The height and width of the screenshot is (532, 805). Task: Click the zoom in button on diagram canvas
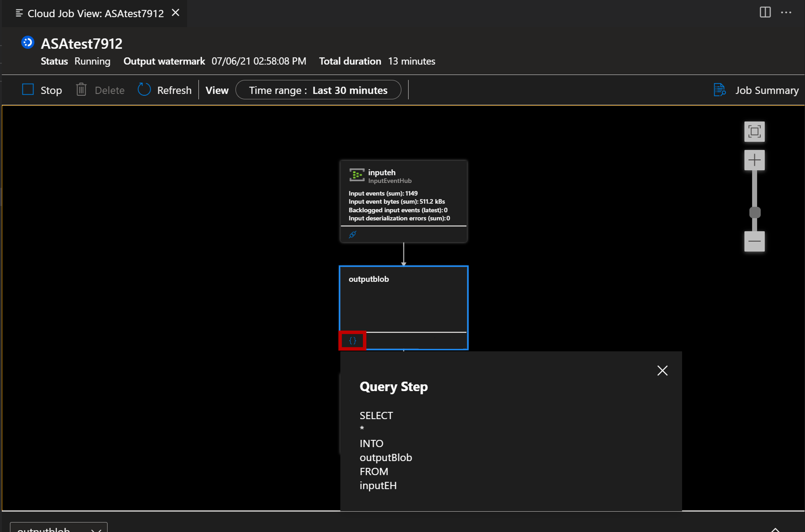tap(754, 160)
